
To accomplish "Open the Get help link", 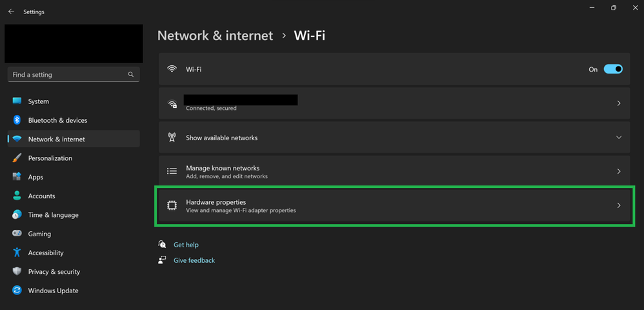I will coord(186,245).
